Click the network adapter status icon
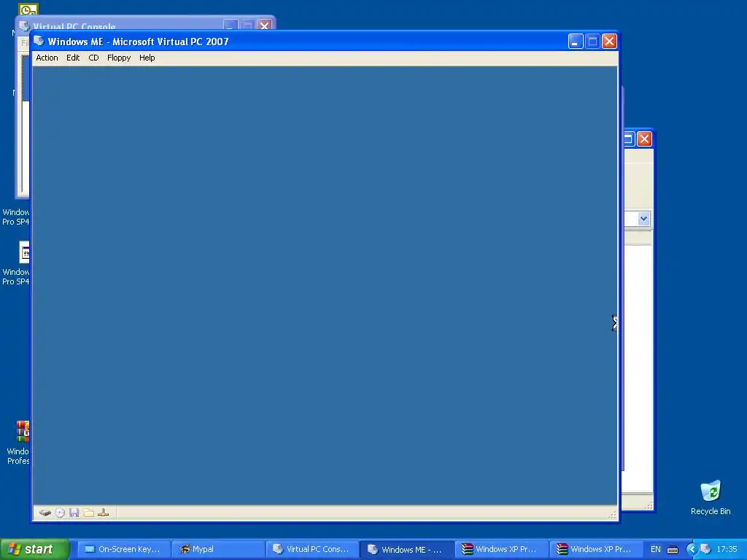The width and height of the screenshot is (747, 560). pyautogui.click(x=103, y=513)
